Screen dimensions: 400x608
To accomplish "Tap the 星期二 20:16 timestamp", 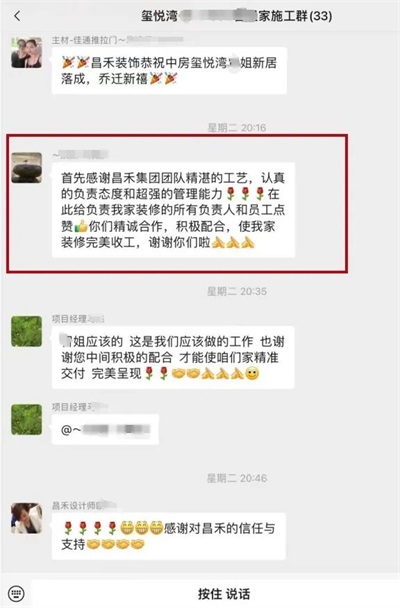I will [237, 128].
